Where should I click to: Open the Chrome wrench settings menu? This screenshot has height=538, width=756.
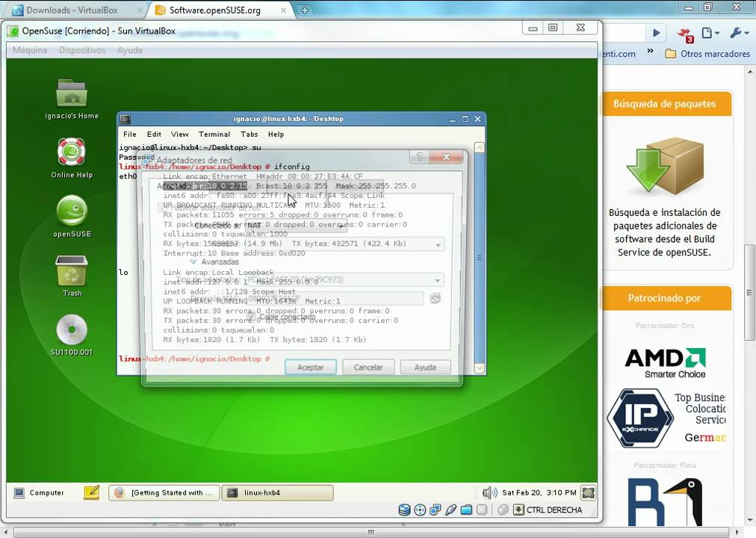[x=739, y=33]
